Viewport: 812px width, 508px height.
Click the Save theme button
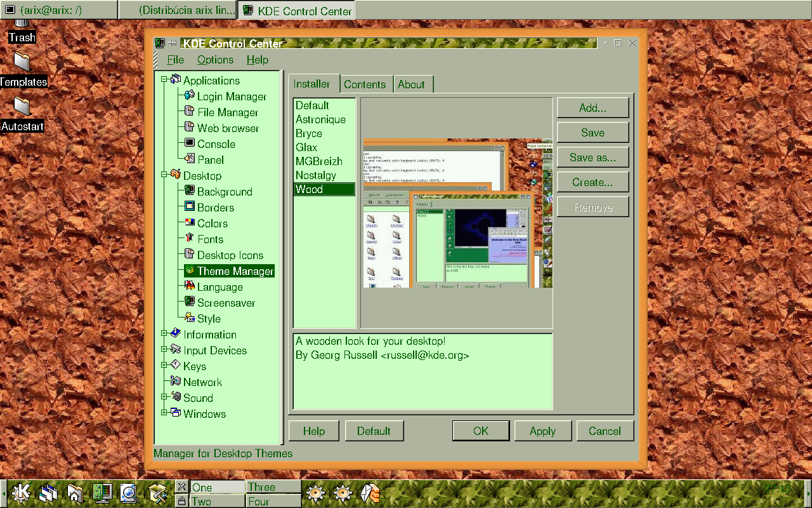pos(593,133)
